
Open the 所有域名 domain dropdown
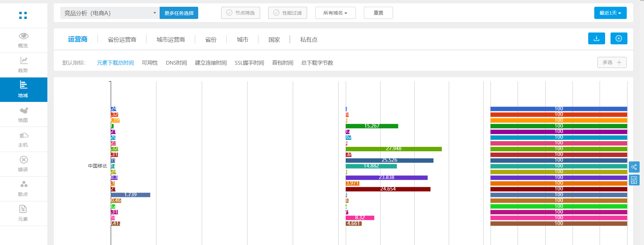coord(335,13)
